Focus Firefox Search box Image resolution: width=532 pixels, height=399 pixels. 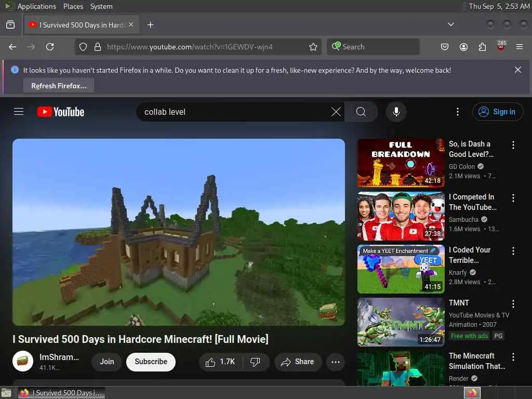click(x=373, y=47)
